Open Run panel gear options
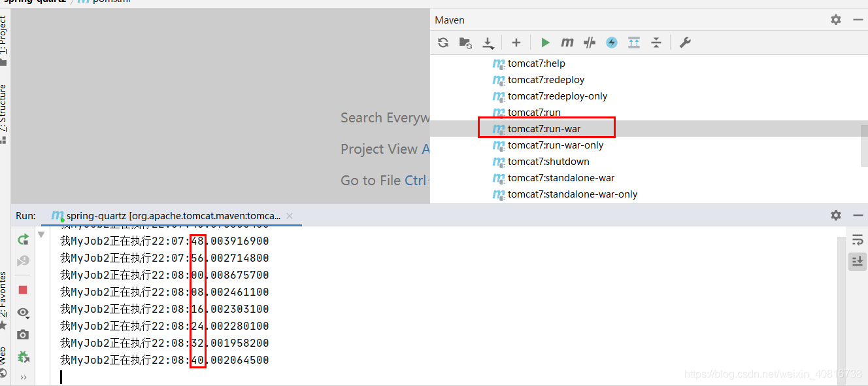The width and height of the screenshot is (868, 386). coord(836,215)
